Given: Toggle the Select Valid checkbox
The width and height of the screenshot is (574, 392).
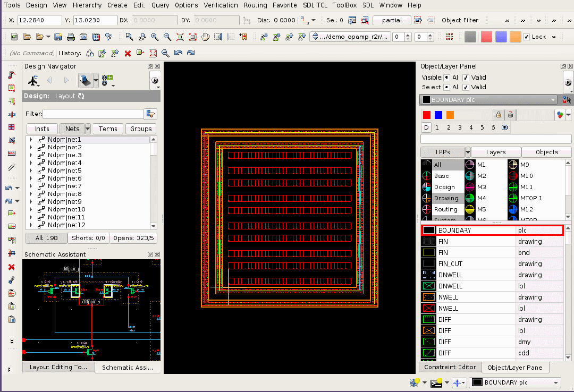Looking at the screenshot, I should 466,87.
